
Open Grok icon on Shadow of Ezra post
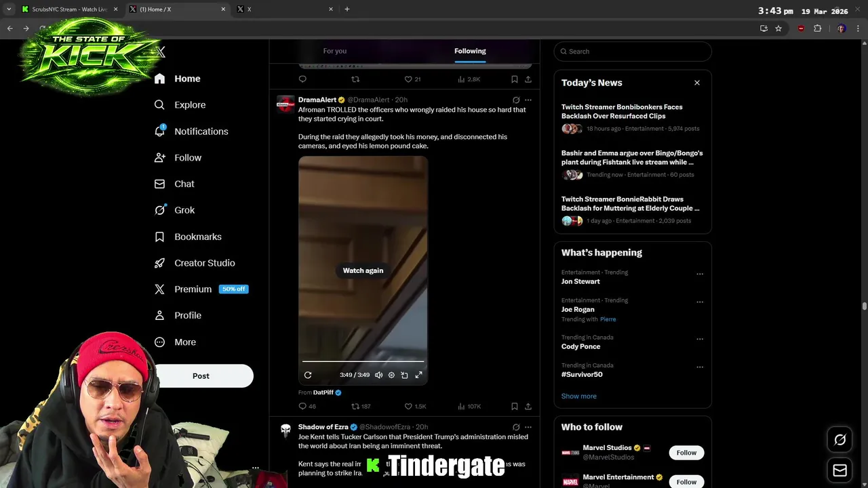tap(516, 428)
